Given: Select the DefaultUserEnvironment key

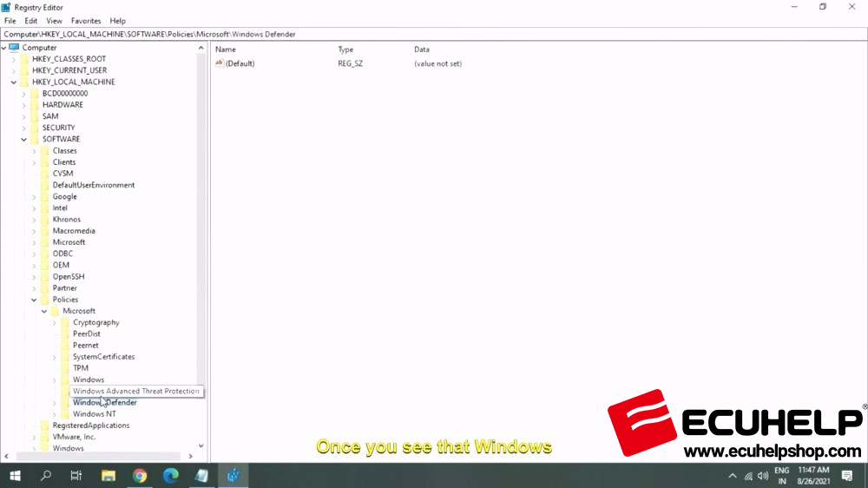Looking at the screenshot, I should pos(94,185).
